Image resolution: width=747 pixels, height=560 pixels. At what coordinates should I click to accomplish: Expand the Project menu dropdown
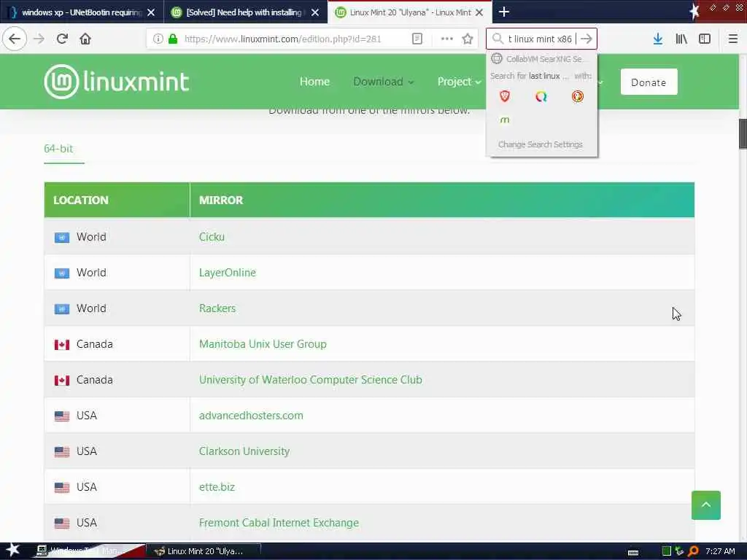[459, 82]
